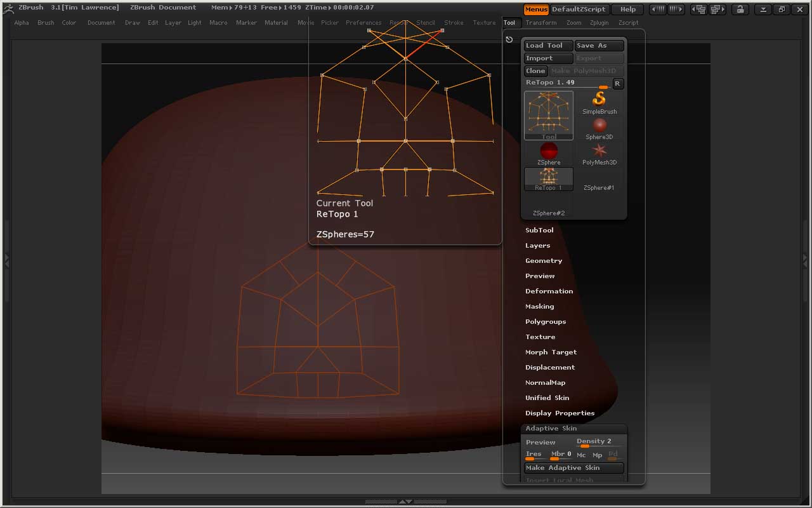Open the Preferences menu
812x508 pixels.
[363, 22]
